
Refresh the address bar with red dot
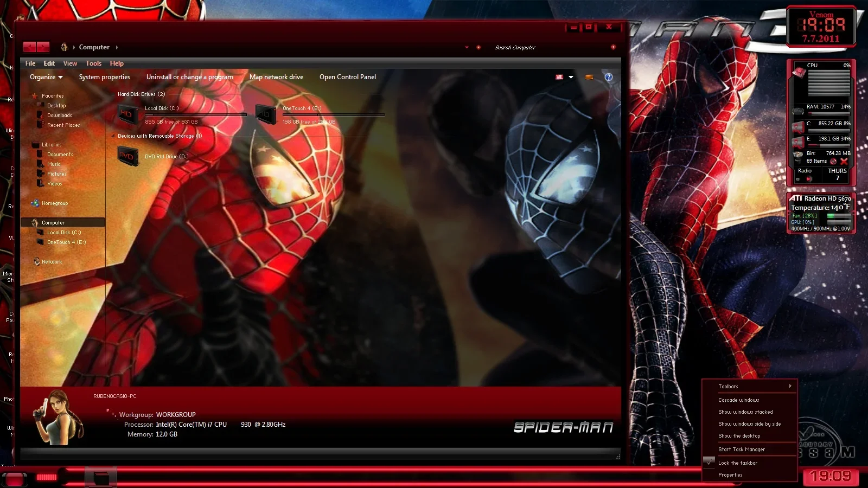(x=478, y=47)
